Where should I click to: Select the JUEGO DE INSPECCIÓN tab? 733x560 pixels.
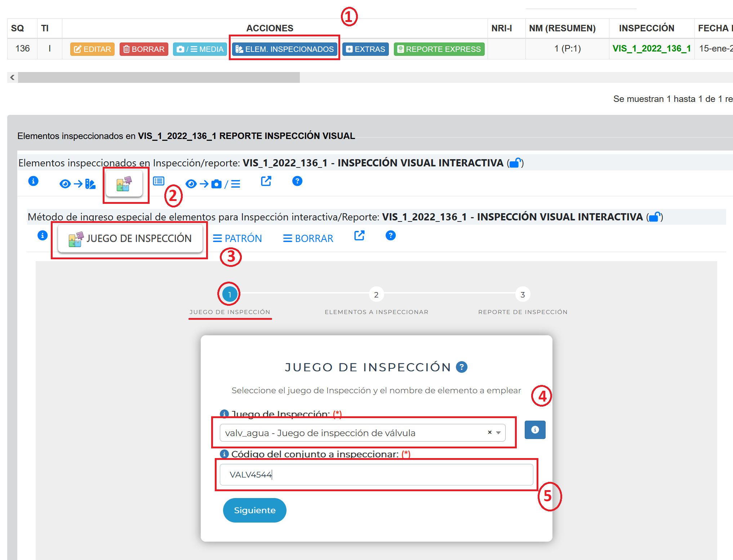(x=130, y=238)
